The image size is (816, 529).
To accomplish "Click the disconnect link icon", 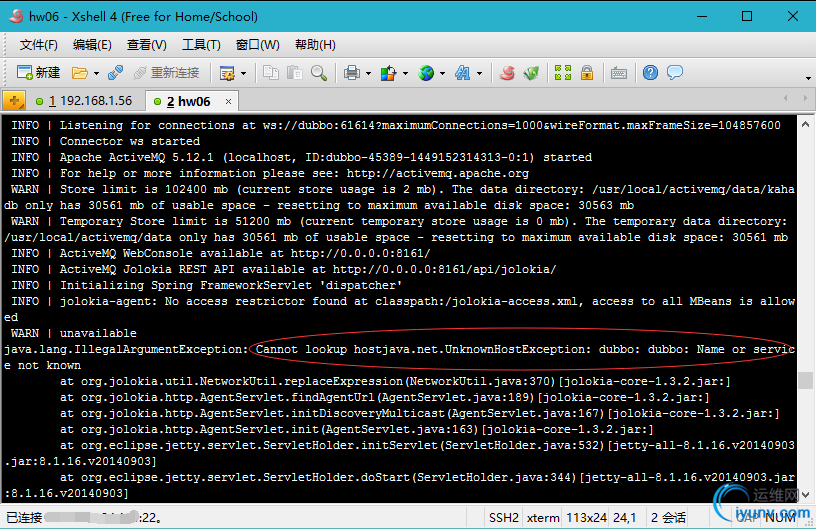I will [115, 73].
